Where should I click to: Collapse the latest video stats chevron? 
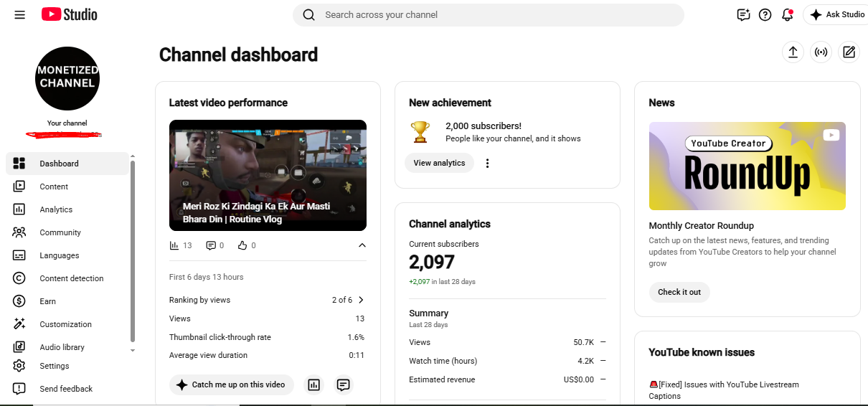(x=362, y=245)
